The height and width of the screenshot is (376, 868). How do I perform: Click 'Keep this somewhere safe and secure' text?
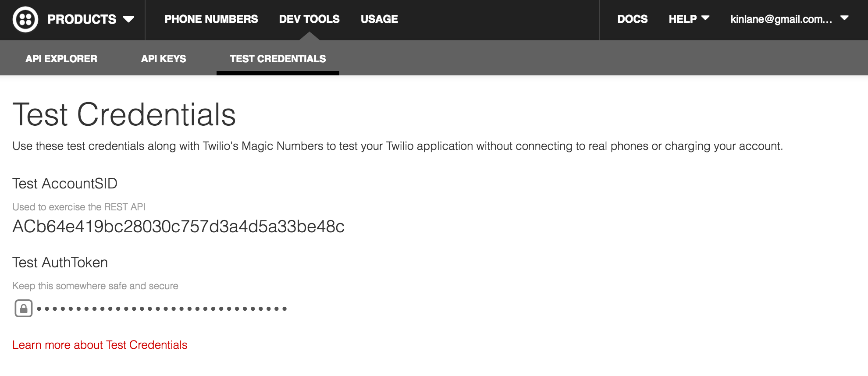click(x=95, y=286)
